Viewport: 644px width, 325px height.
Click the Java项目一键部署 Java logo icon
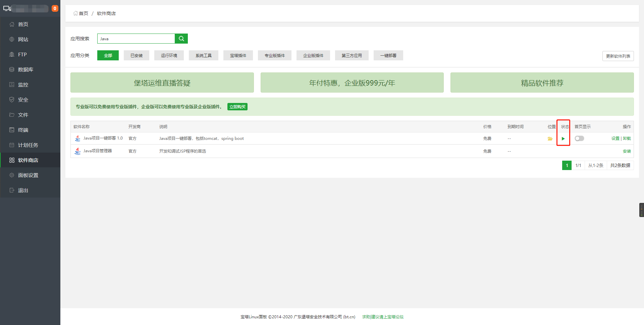coord(77,138)
